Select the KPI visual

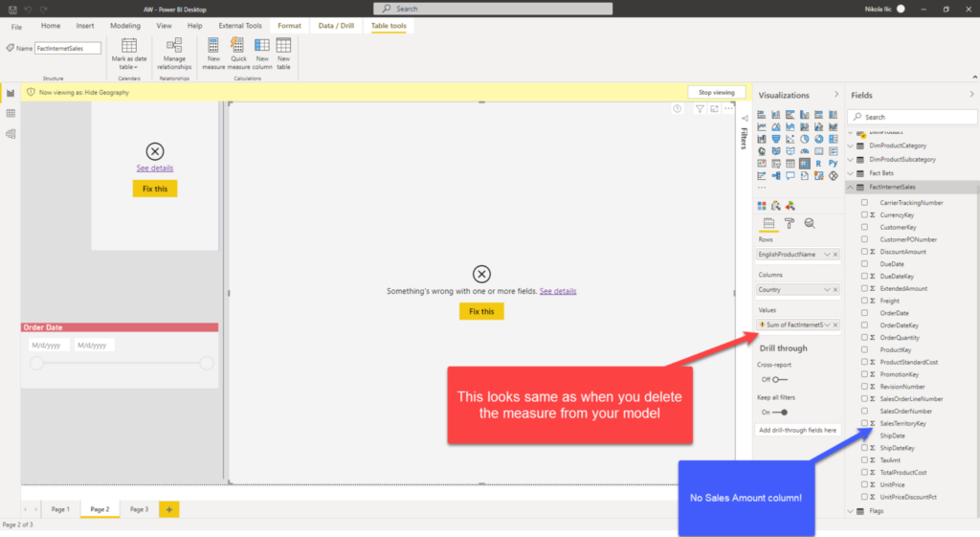[x=761, y=163]
